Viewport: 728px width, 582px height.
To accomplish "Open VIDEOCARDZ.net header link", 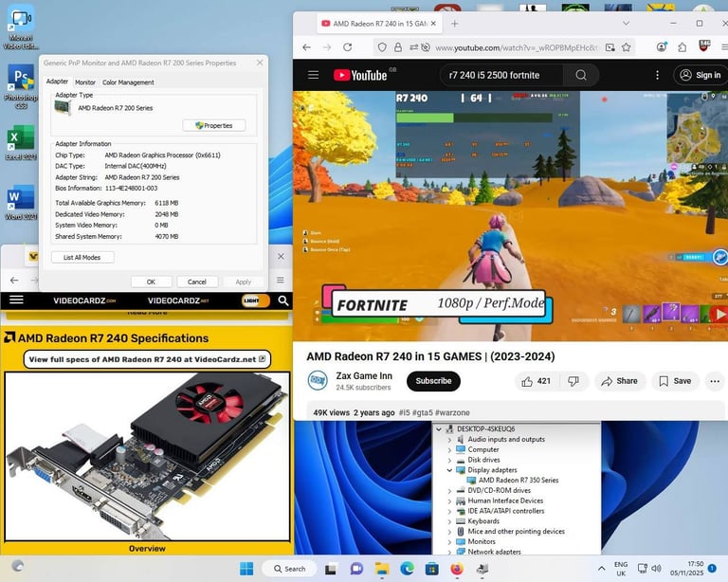I will click(178, 300).
